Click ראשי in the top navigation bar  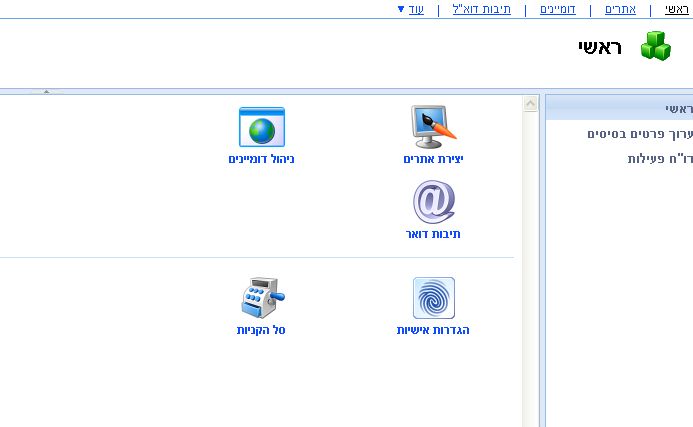pos(678,9)
